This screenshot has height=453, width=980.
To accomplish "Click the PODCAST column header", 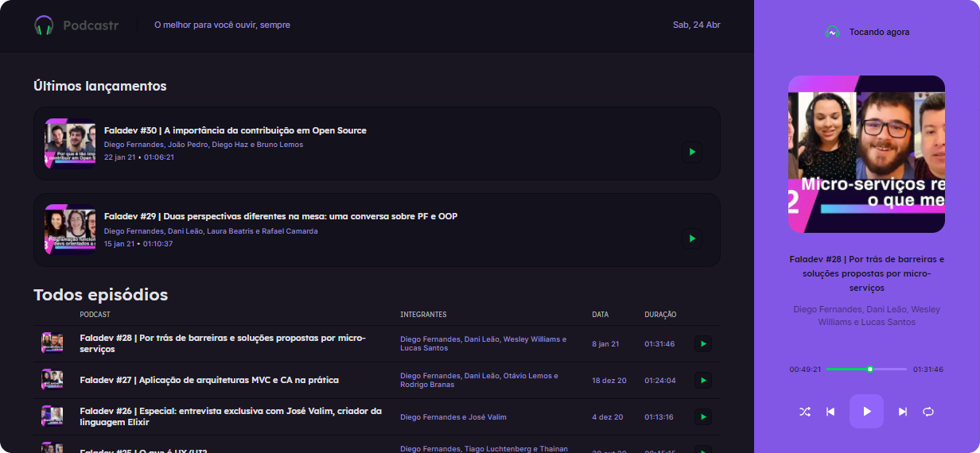I will (x=95, y=315).
